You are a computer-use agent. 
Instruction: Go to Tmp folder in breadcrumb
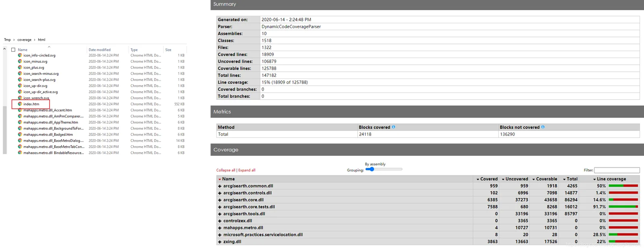coord(7,40)
